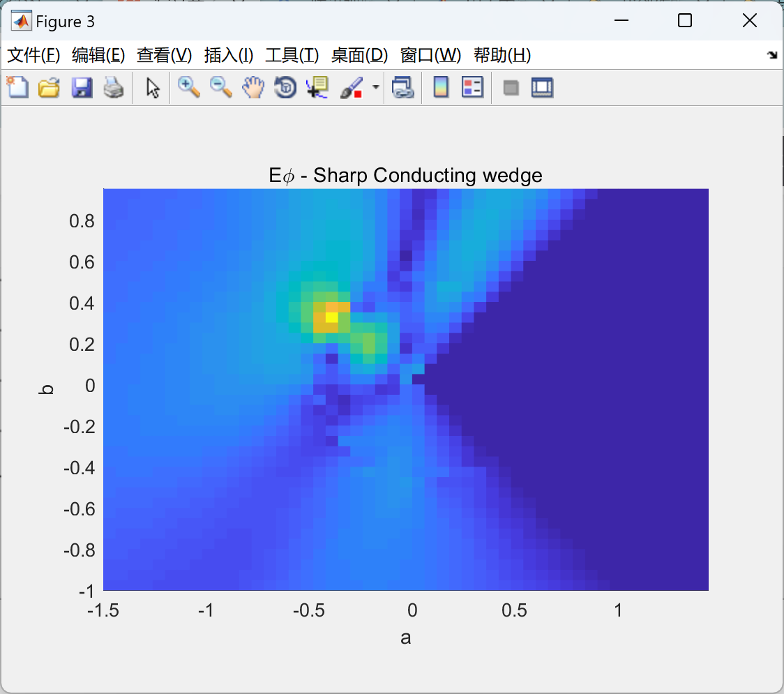Click the Hide Plot Tools icon

(511, 88)
